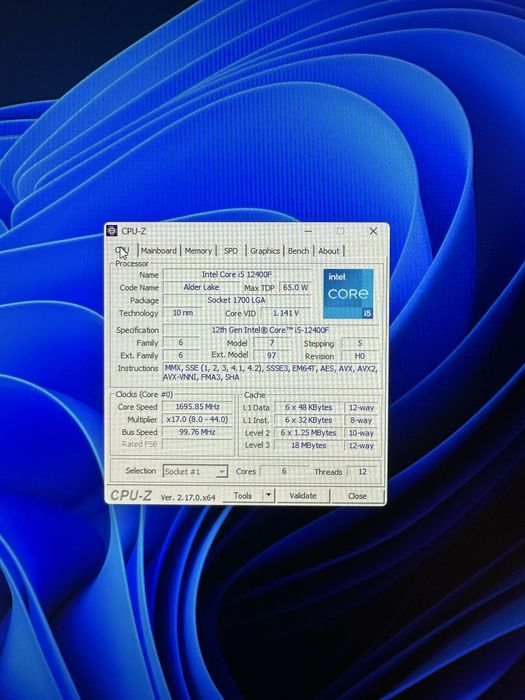Click the Name field Intel Core i5 12400F
Image resolution: width=525 pixels, height=700 pixels.
click(237, 275)
